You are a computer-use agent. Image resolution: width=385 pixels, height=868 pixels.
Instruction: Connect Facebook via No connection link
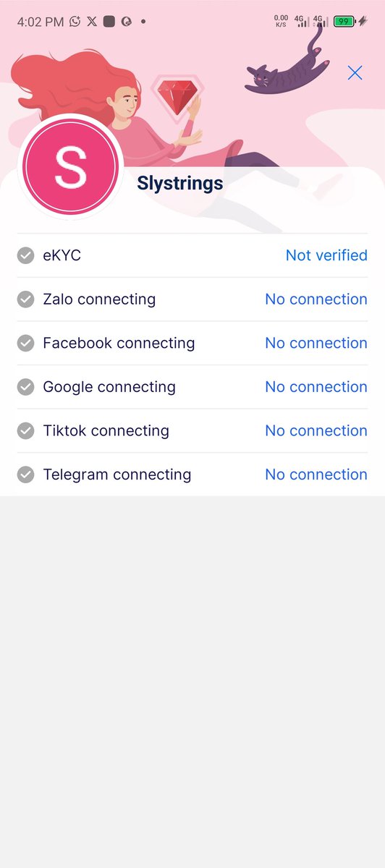tap(316, 343)
